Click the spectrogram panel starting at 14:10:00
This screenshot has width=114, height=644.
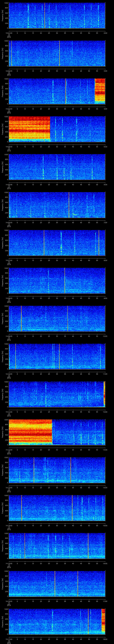tap(57, 356)
